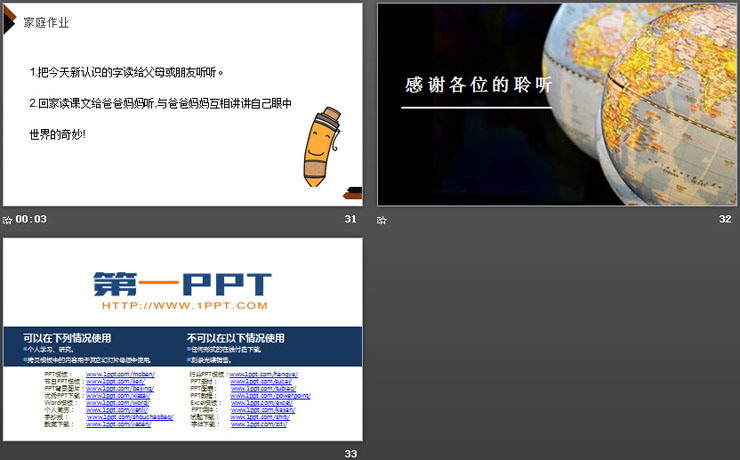
Task: Click the 感谢各位的聆听 text on slide 32
Action: pos(479,84)
